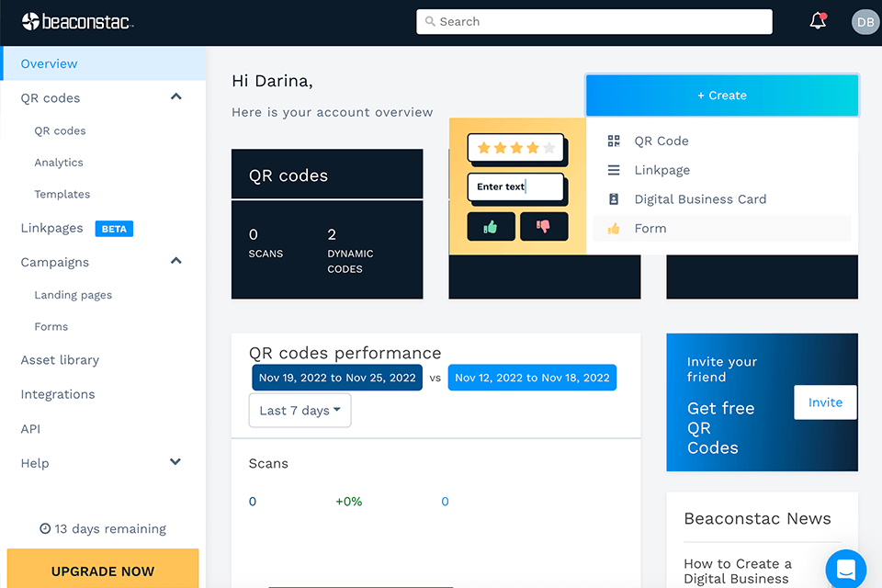Screen dimensions: 882x588
Task: Click the 0 SCANS stat
Action: [x=266, y=243]
